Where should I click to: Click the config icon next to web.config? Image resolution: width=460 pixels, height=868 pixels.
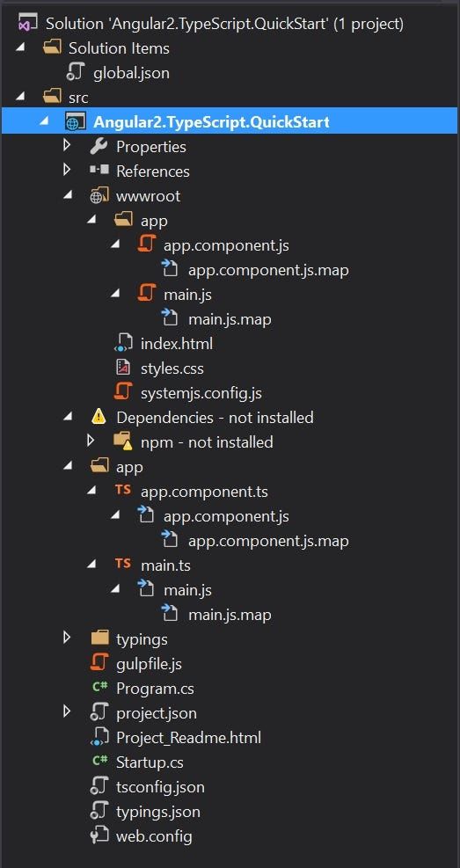(x=99, y=835)
